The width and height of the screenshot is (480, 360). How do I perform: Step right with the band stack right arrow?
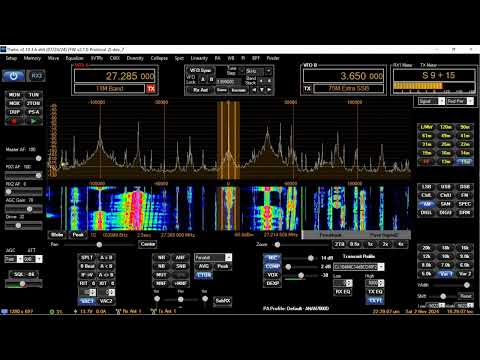pos(269,90)
